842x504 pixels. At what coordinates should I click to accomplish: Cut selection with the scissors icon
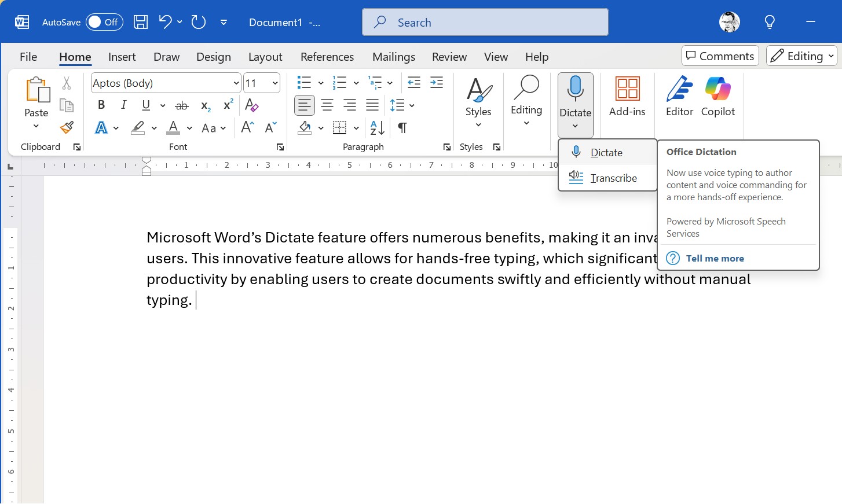[x=67, y=83]
